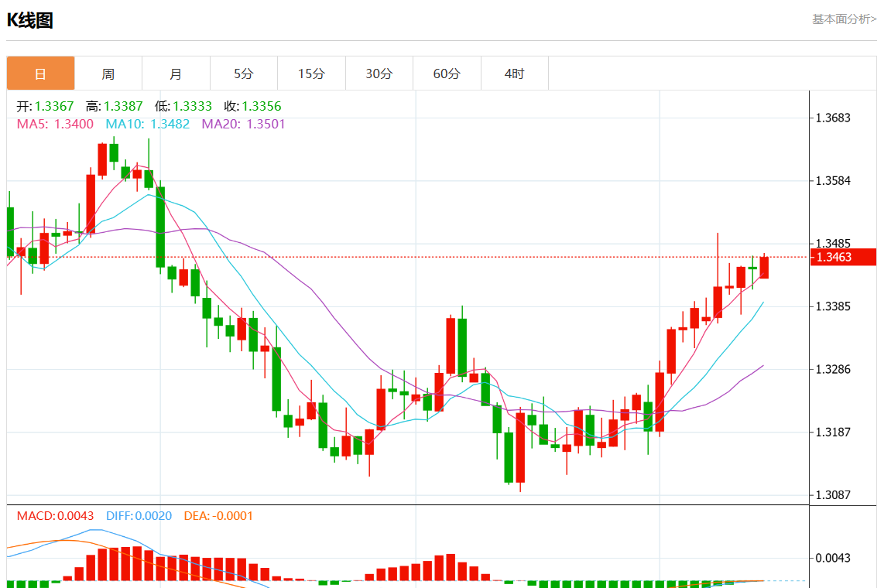Click the 1.3683 price axis label
This screenshot has height=588, width=891.
pos(833,118)
